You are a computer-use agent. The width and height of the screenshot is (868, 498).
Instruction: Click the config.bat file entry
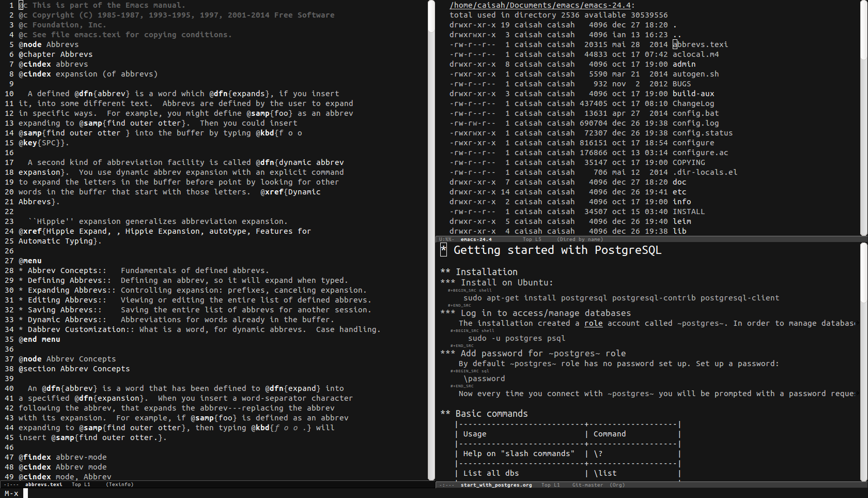coord(695,113)
